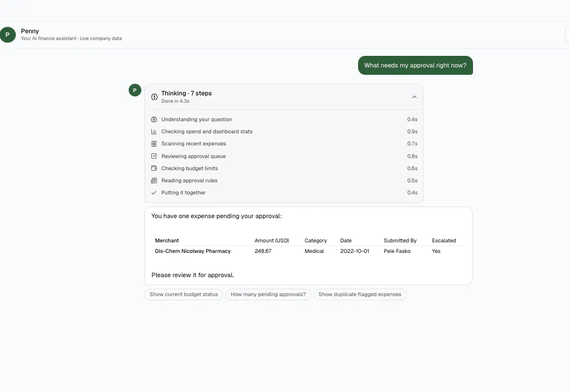Click 'Reviewing approval queue' step text
Viewport: 569px width, 392px height.
click(x=194, y=156)
